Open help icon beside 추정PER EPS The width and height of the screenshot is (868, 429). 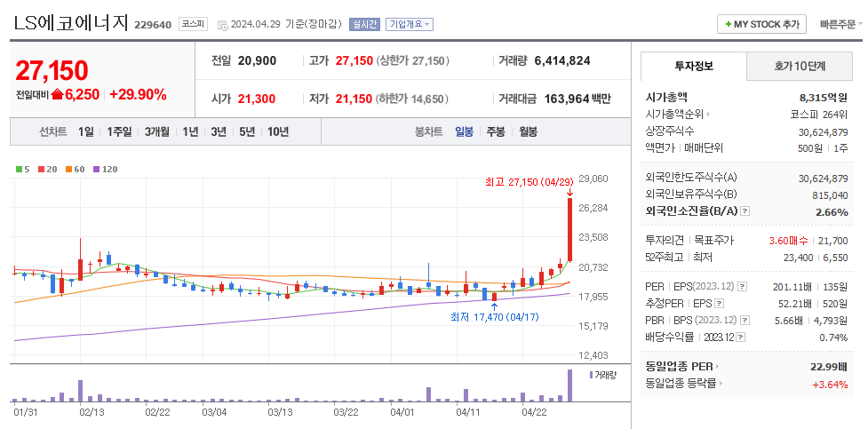pyautogui.click(x=719, y=304)
